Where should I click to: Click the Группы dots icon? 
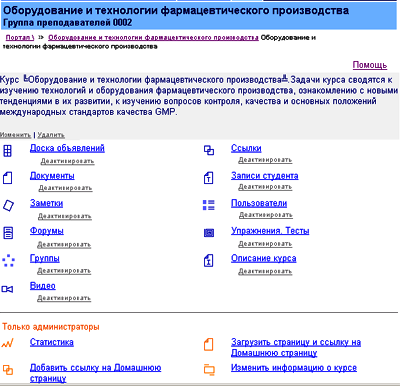tap(8, 260)
